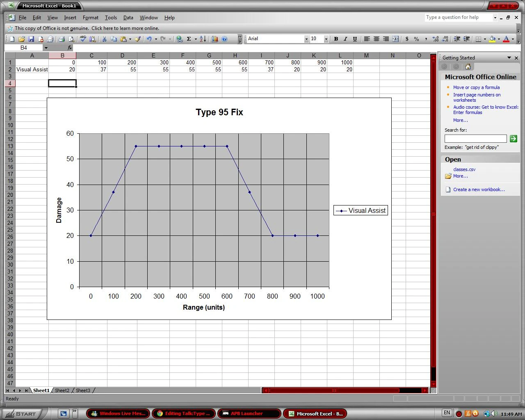Run the Spelling check tool
525x420 pixels.
pyautogui.click(x=83, y=39)
